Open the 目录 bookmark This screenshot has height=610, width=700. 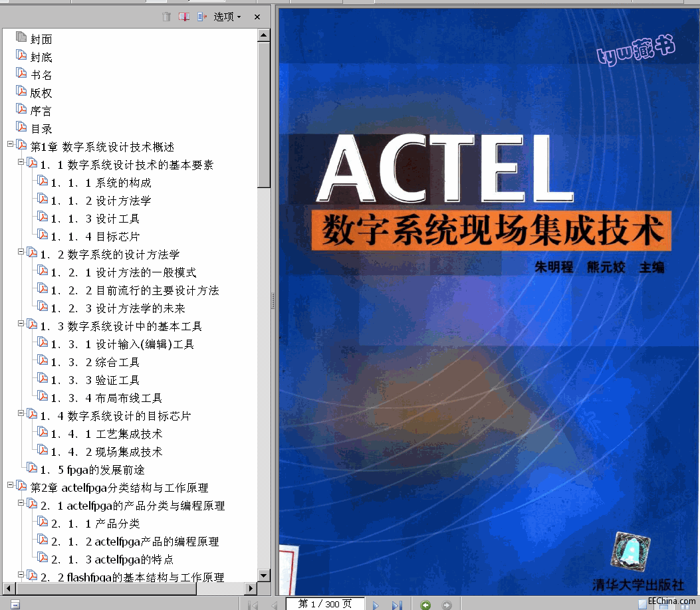pos(41,129)
